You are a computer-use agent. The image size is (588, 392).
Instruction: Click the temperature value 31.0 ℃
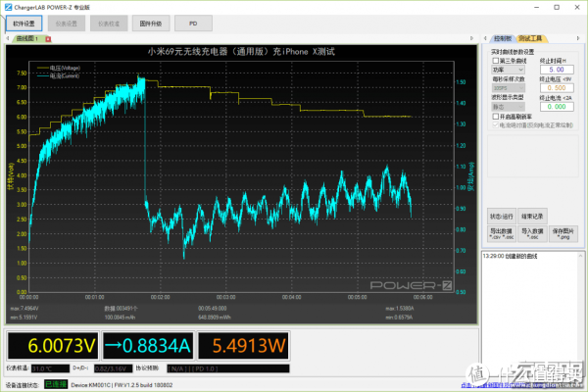[50, 368]
